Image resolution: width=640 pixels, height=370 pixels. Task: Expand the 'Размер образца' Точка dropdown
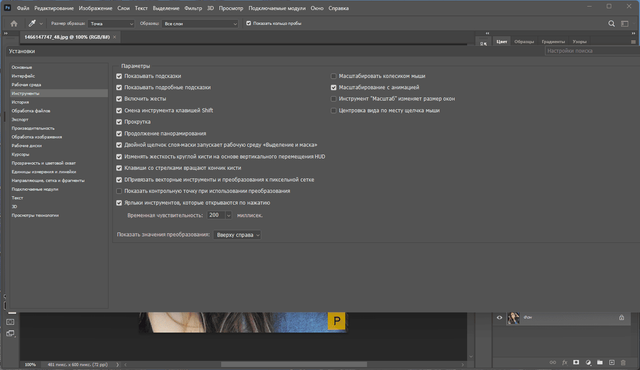[x=111, y=24]
